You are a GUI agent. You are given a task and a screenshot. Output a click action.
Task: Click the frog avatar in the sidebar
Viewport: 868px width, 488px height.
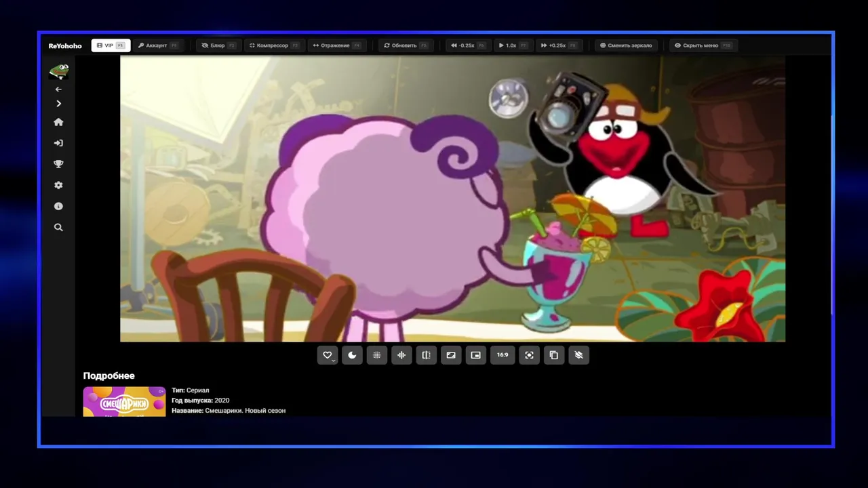pyautogui.click(x=58, y=70)
